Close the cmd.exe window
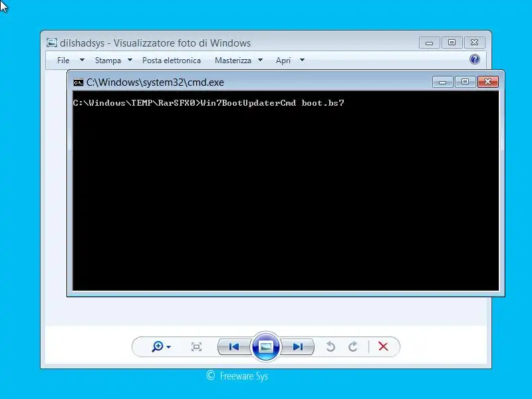This screenshot has height=399, width=532. click(x=487, y=82)
